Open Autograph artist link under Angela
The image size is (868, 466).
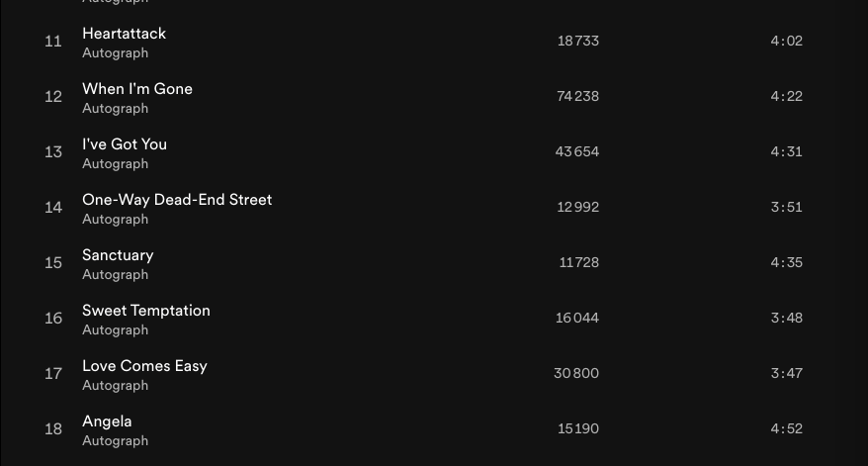[x=115, y=441]
